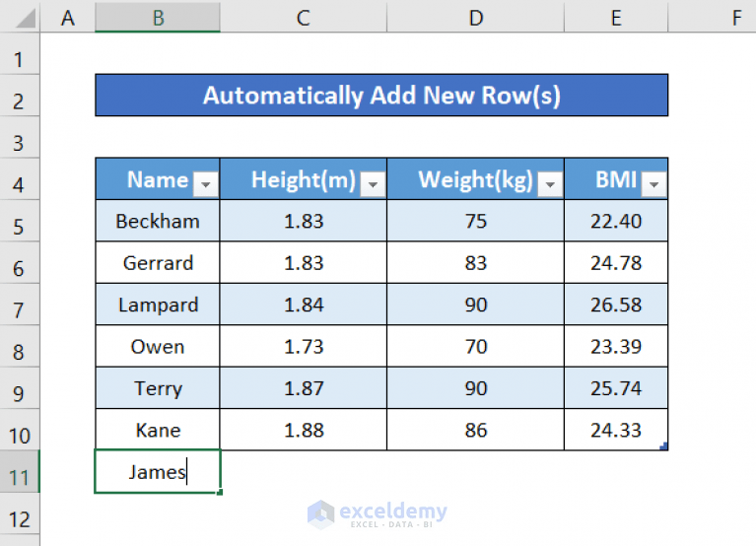This screenshot has height=546, width=756.
Task: Select row 1 header
Action: click(x=20, y=53)
